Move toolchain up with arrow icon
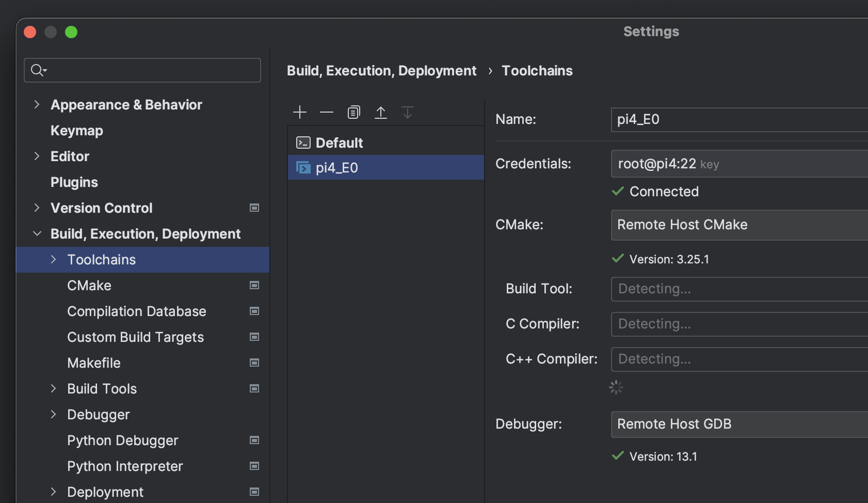The width and height of the screenshot is (868, 503). pos(381,112)
